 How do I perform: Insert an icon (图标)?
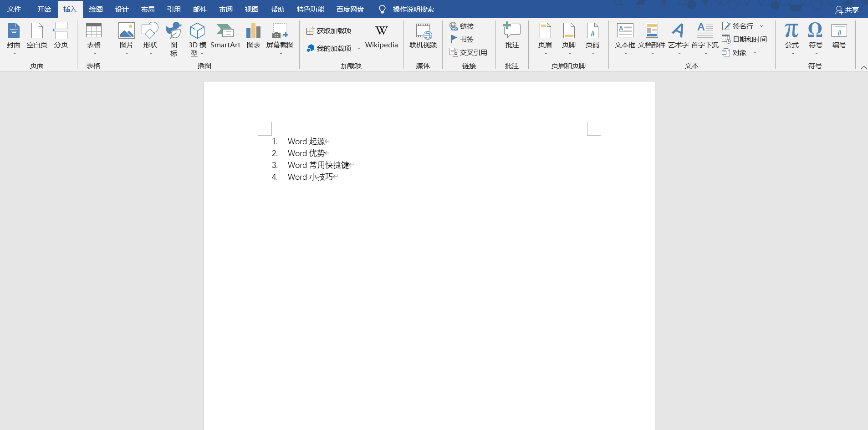pos(174,39)
